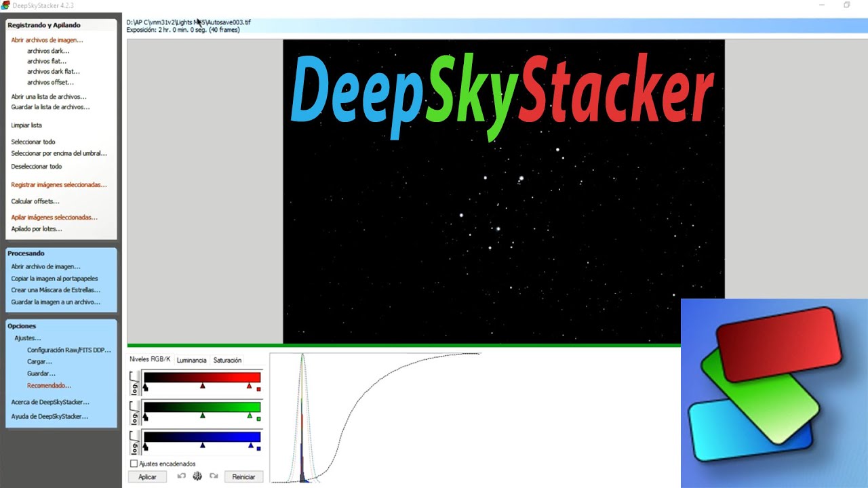Click the Reiniciar button
Image resolution: width=868 pixels, height=488 pixels.
coord(243,476)
